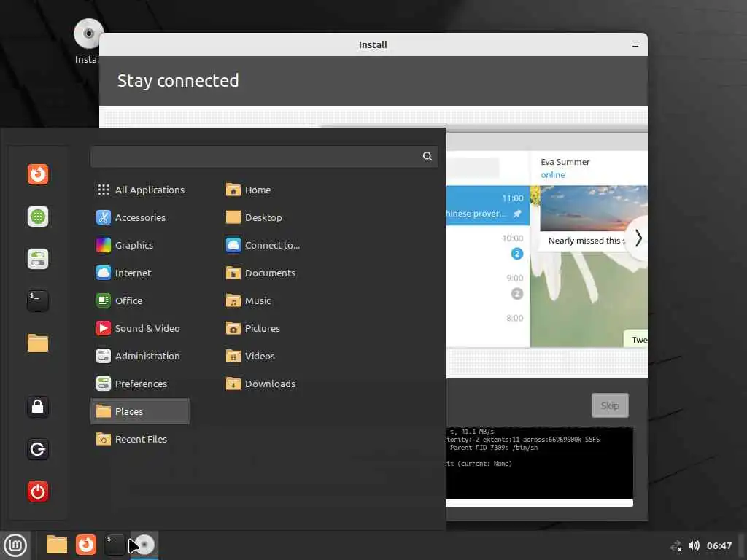Screen dimensions: 747x560
Task: Click the Linux Mint menu button on panel
Action: [15, 545]
